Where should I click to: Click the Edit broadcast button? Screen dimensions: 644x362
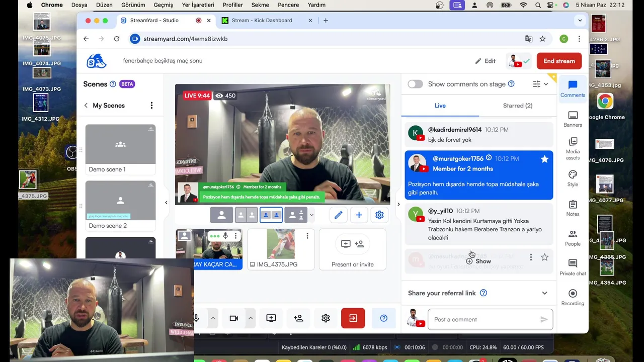485,61
